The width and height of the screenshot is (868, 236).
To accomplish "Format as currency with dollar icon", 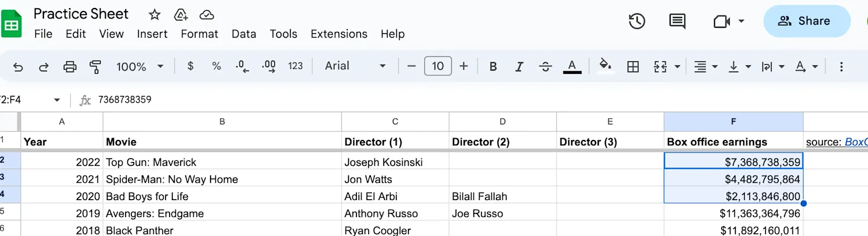I will tap(190, 66).
